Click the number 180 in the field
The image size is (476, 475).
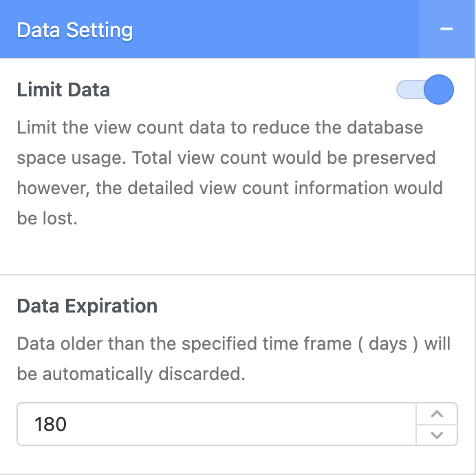coord(50,424)
